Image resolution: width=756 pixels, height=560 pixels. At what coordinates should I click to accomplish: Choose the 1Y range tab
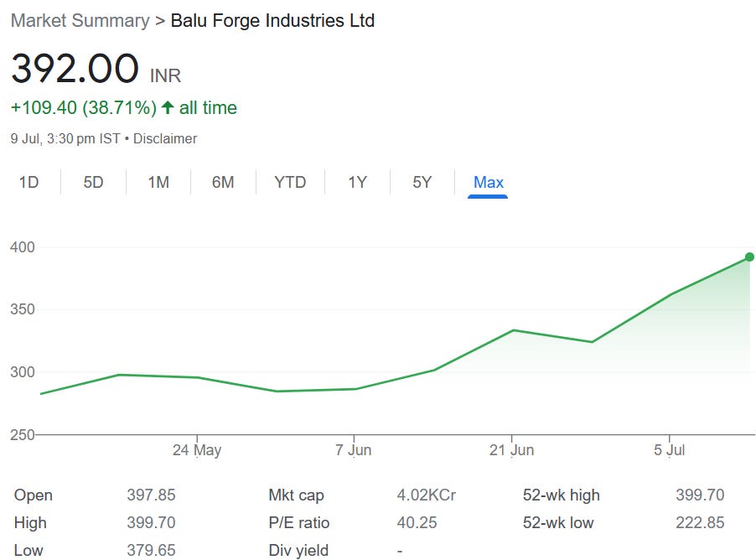click(357, 182)
